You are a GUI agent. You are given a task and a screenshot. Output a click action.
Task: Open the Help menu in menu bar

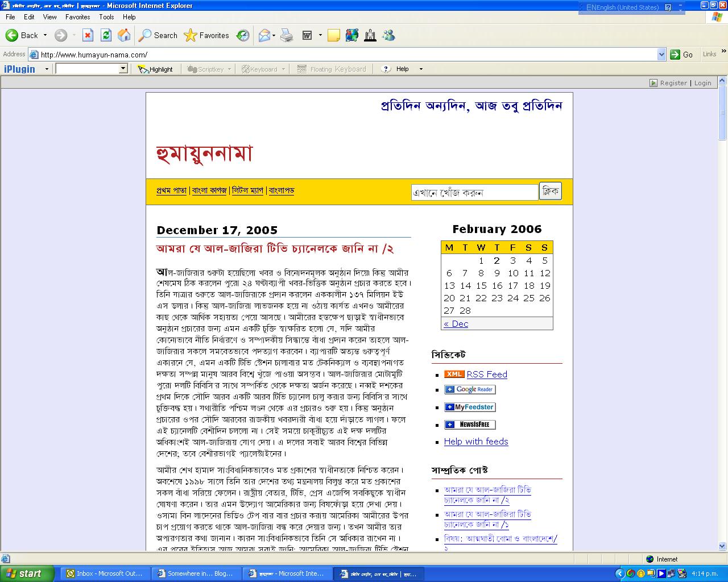click(x=129, y=17)
